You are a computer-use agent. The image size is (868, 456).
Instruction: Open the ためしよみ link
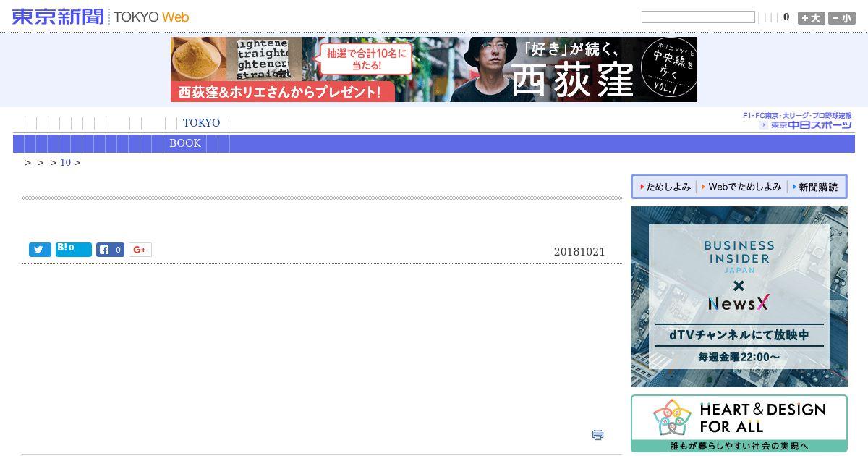pos(665,187)
